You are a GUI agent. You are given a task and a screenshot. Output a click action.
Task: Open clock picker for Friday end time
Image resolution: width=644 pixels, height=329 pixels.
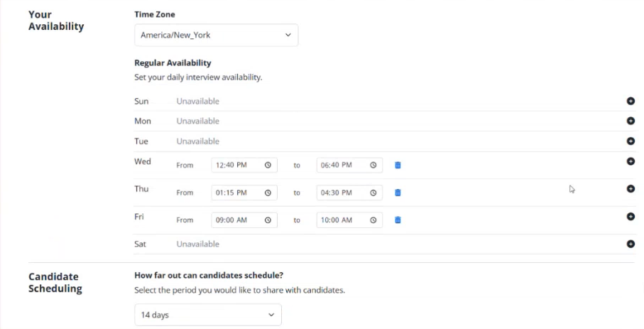373,220
